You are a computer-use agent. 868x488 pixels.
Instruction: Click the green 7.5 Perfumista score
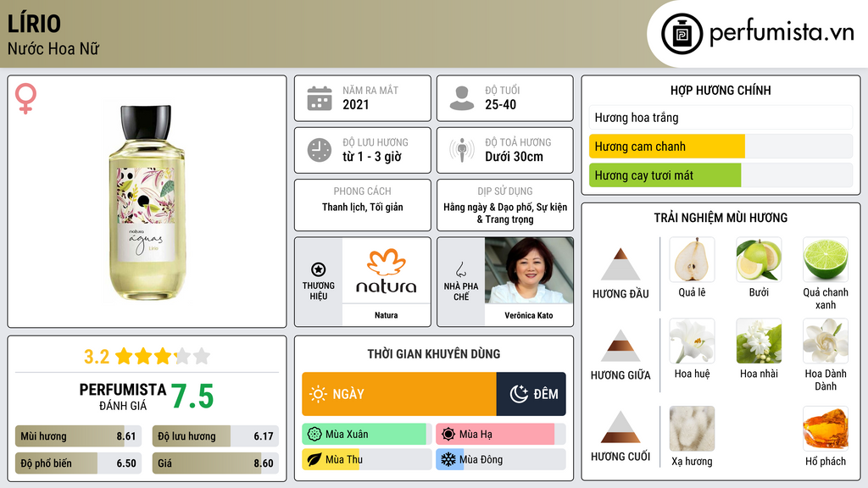pyautogui.click(x=192, y=396)
